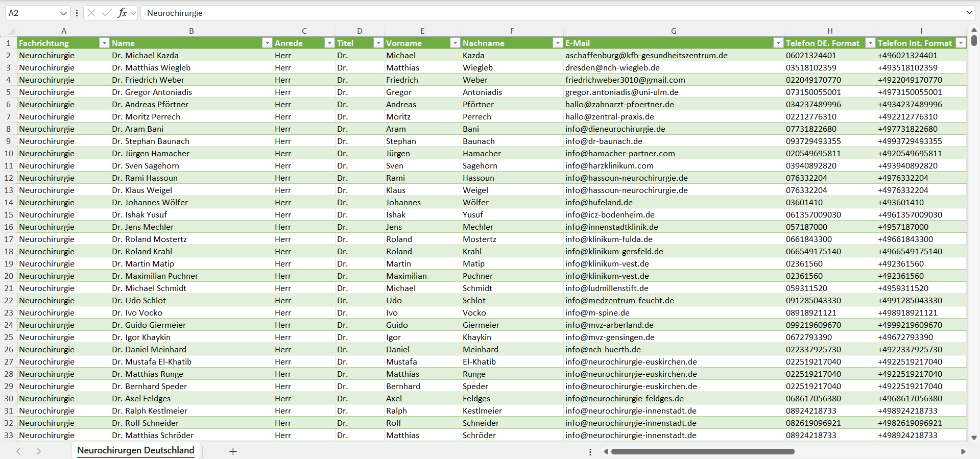Select column G header

pyautogui.click(x=674, y=31)
